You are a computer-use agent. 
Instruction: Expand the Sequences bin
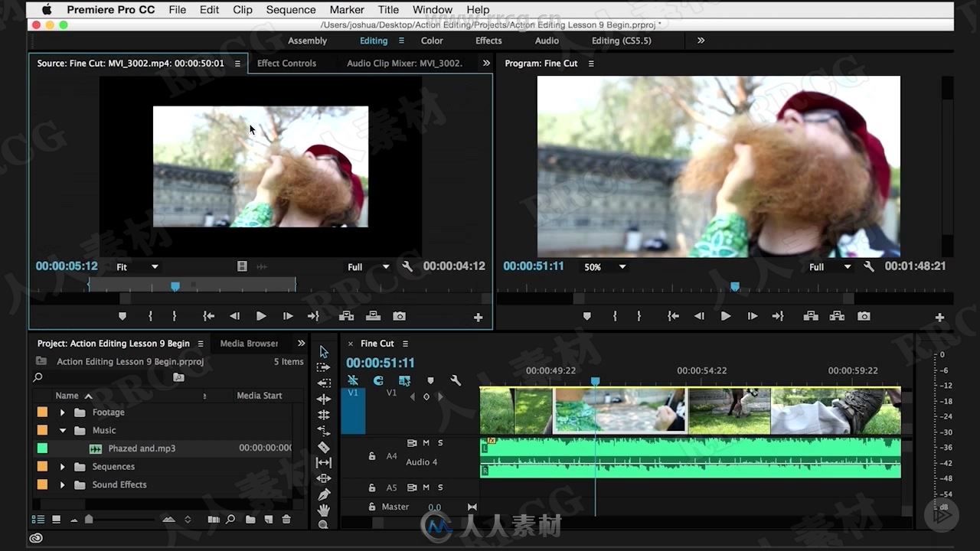tap(63, 467)
